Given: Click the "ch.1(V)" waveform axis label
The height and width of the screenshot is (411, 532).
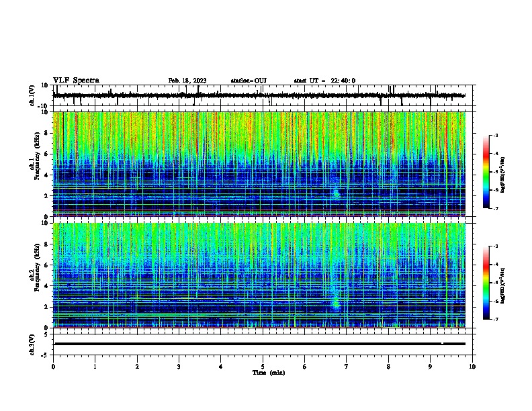Looking at the screenshot, I should (32, 95).
